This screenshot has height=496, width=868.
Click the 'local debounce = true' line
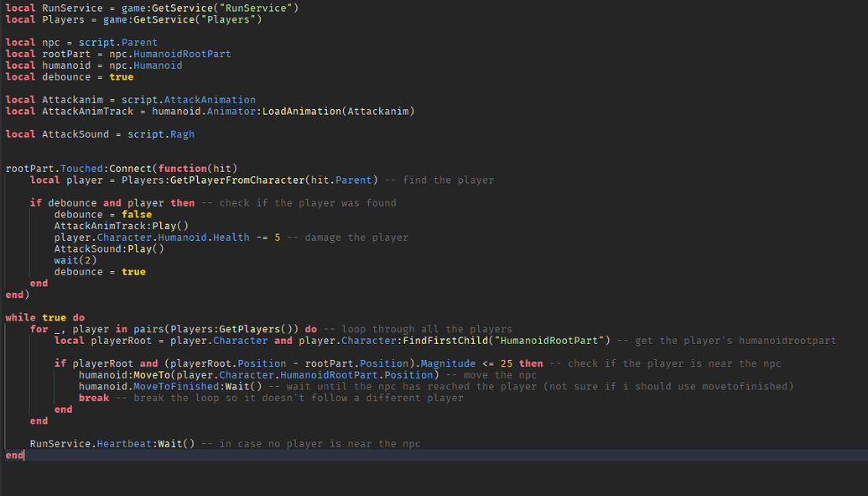(70, 77)
